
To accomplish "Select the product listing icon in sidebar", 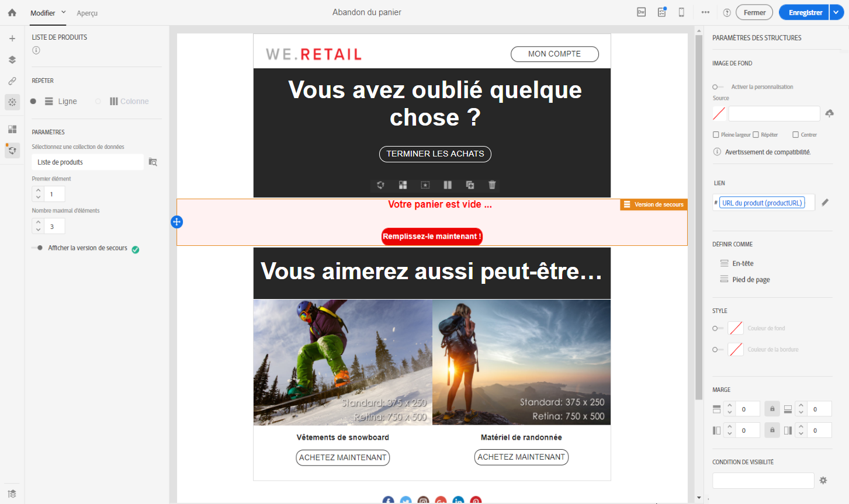I will pos(12,151).
